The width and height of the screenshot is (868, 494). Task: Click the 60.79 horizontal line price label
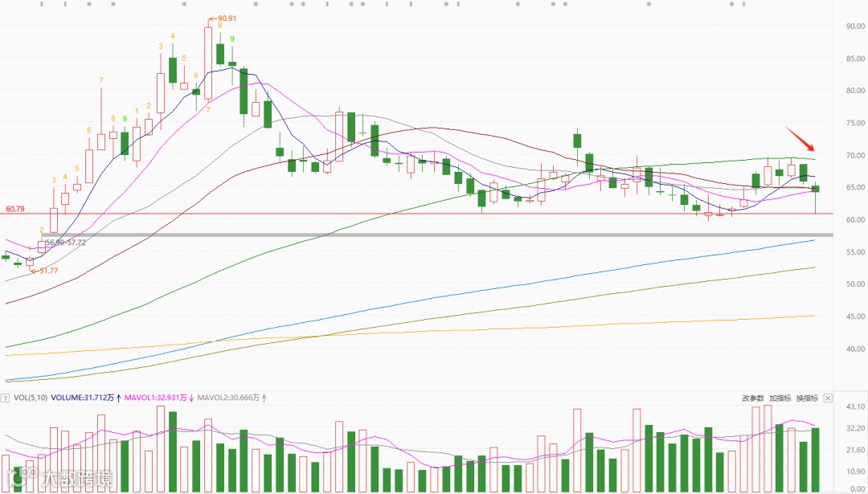[15, 209]
